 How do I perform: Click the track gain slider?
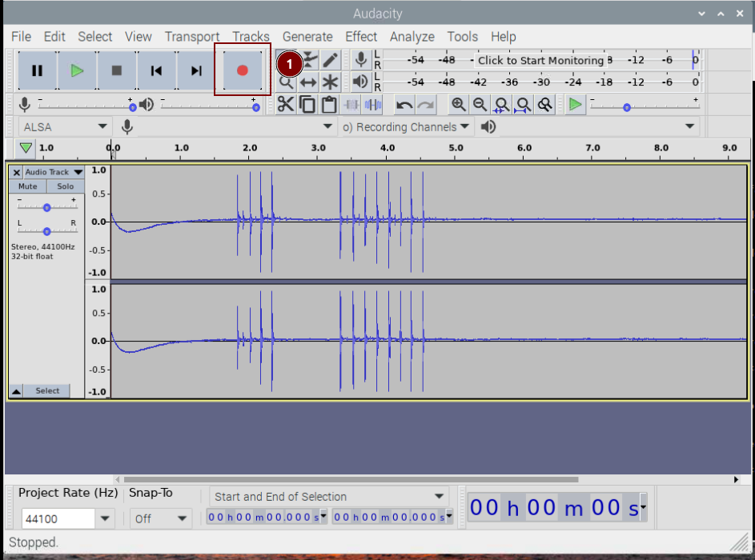[46, 207]
